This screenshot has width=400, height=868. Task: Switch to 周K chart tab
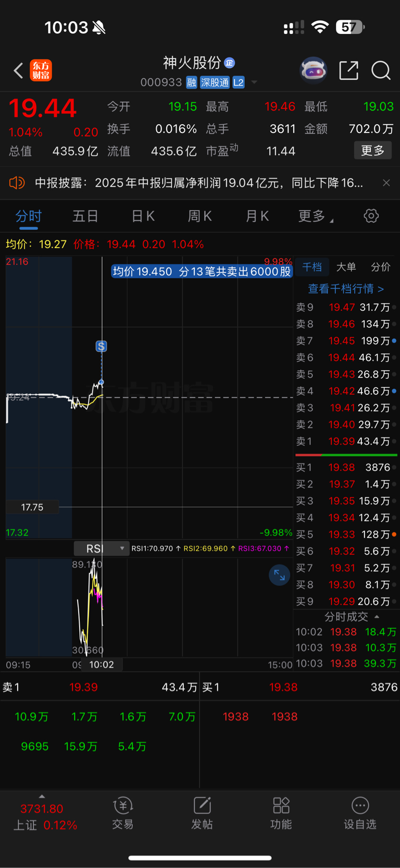point(200,216)
